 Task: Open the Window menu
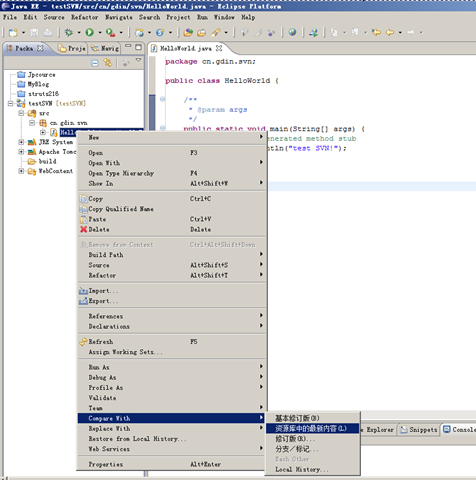coord(224,17)
